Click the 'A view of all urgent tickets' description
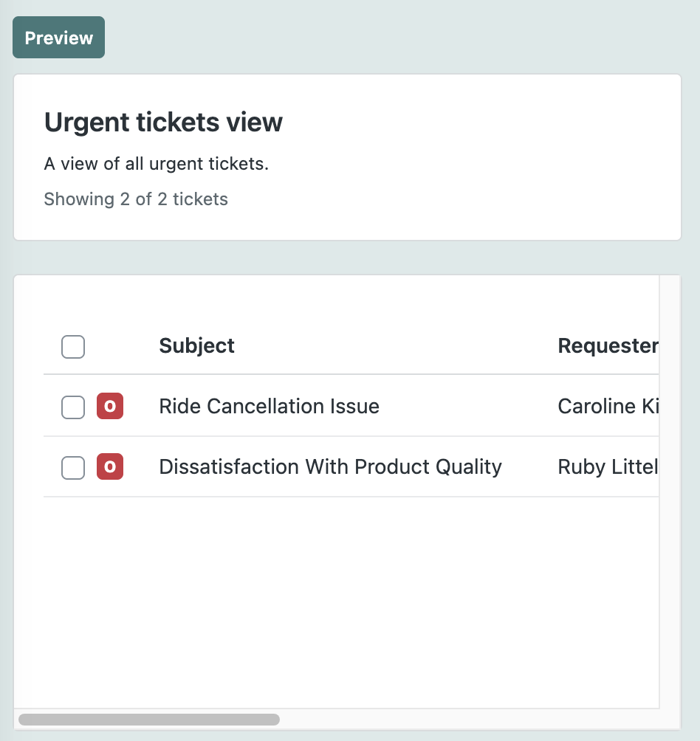Viewport: 700px width, 741px height. point(156,163)
